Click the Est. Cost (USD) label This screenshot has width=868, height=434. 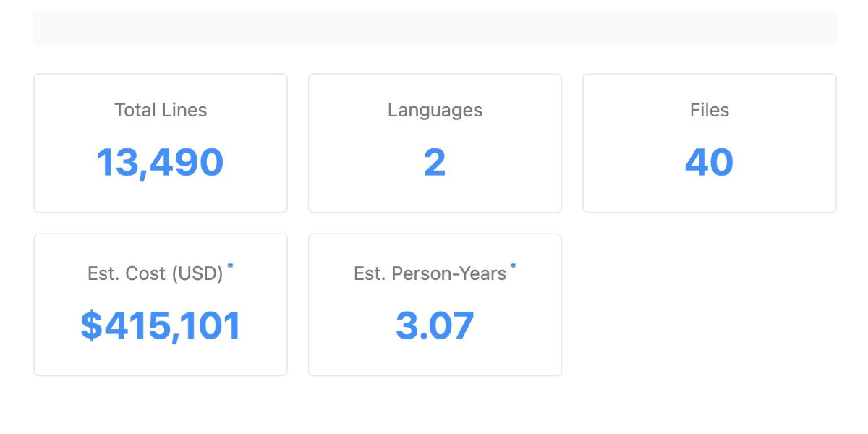point(155,273)
